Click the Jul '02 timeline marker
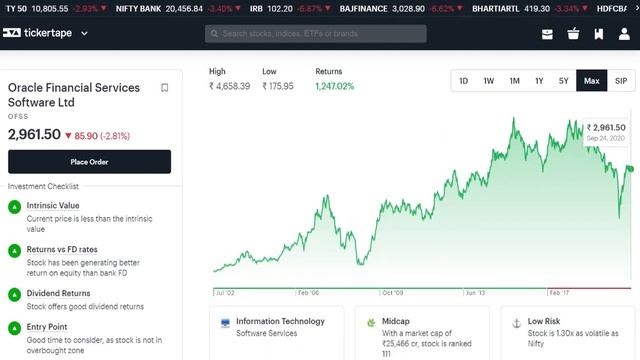This screenshot has width=640, height=360. 225,293
